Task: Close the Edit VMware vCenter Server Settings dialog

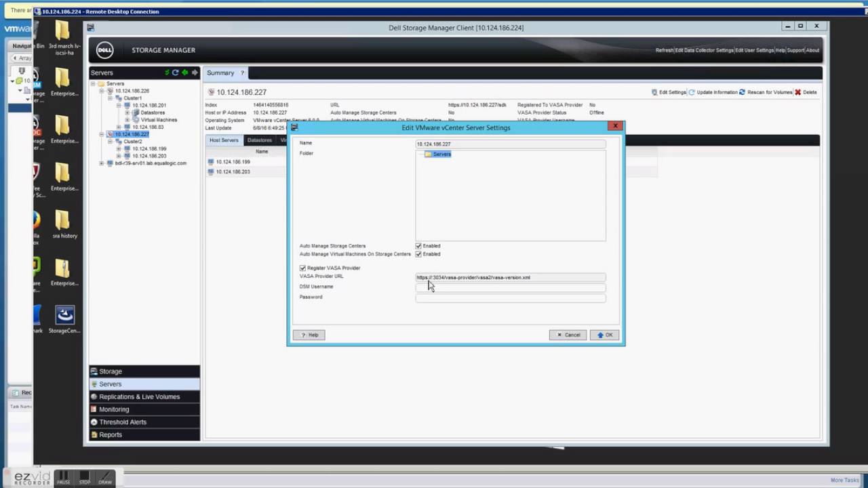Action: coord(615,125)
